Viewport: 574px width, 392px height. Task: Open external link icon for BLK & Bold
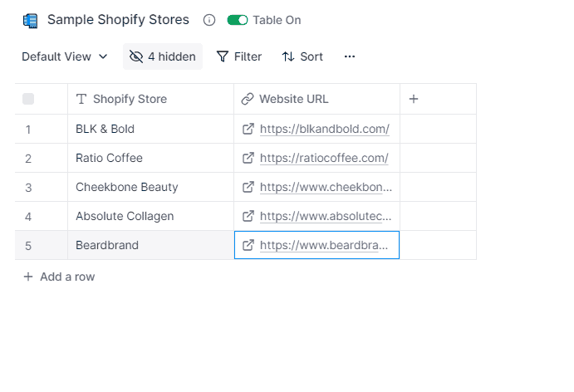point(248,129)
